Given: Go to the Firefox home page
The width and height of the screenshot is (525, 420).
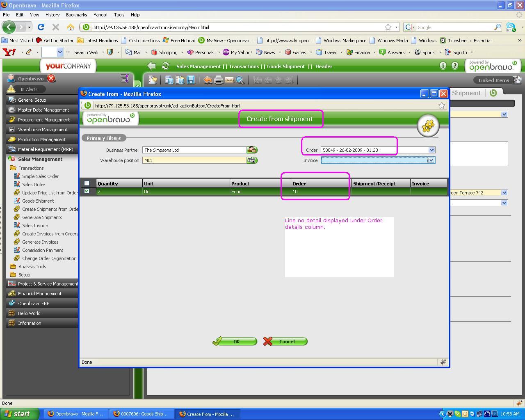Looking at the screenshot, I should [x=71, y=27].
